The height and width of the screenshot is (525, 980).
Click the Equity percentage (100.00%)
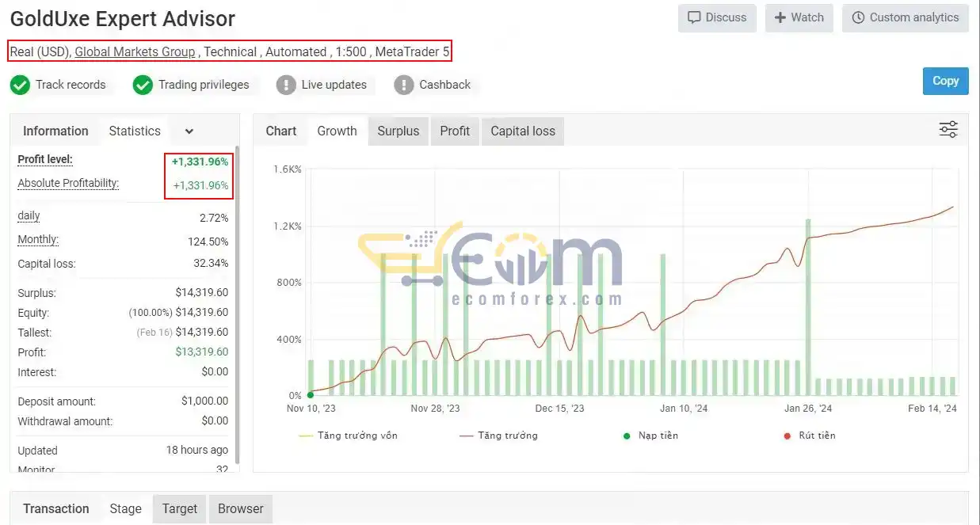[x=151, y=313]
